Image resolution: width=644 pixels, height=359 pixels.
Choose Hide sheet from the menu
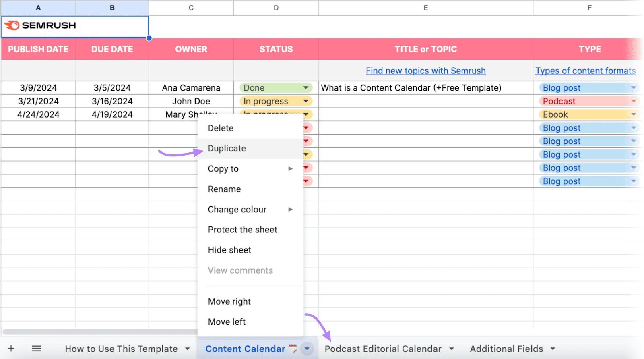[x=229, y=250]
